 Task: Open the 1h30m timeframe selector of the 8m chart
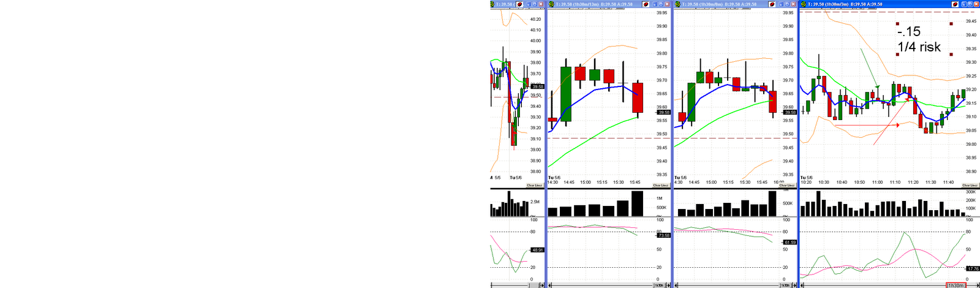point(785,285)
